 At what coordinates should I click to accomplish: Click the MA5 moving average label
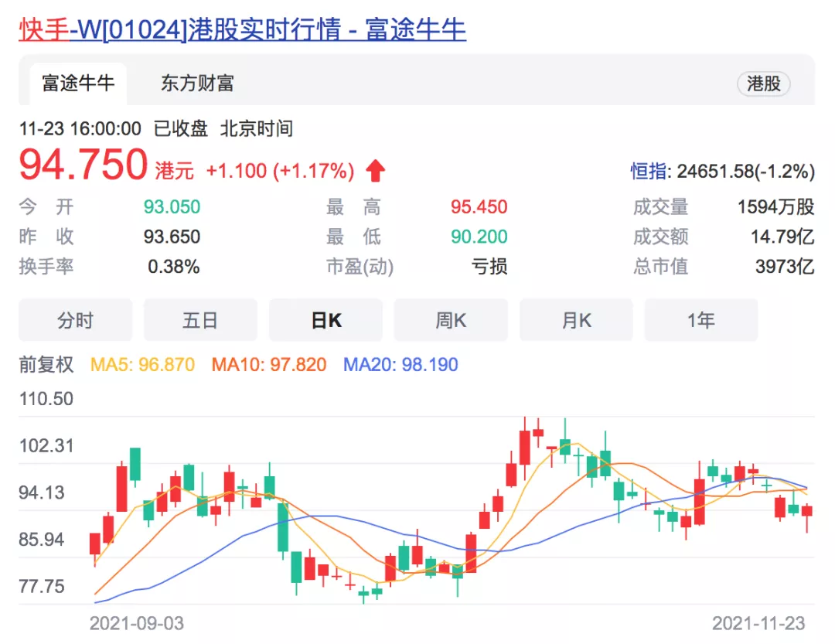(x=143, y=364)
